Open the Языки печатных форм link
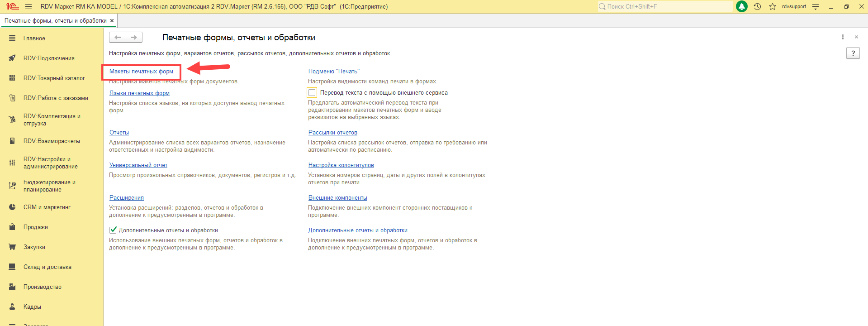868x326 pixels. pyautogui.click(x=139, y=93)
